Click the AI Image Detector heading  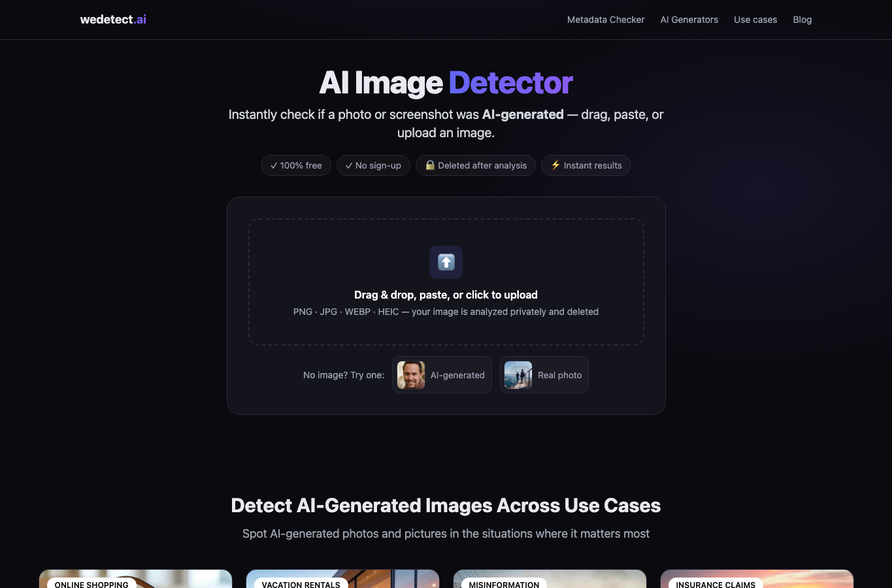(446, 83)
